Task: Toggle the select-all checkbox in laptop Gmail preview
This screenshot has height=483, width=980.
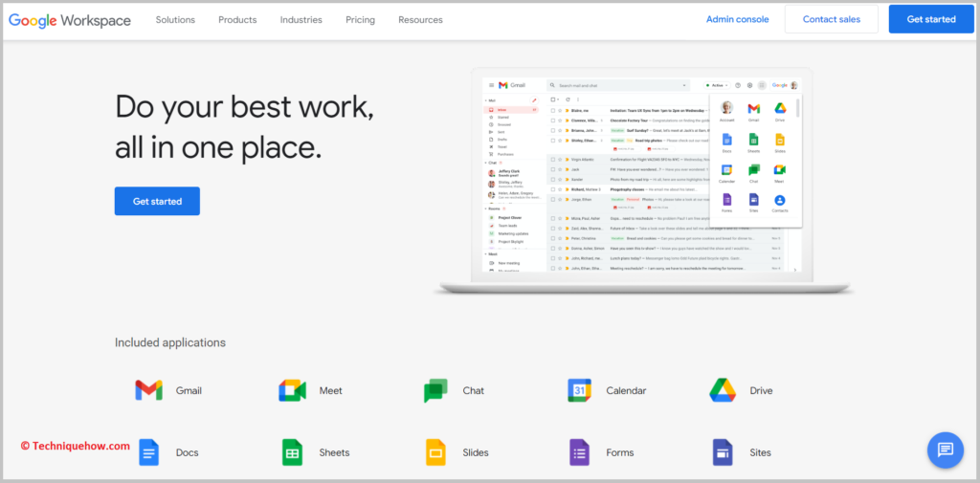Action: tap(552, 99)
